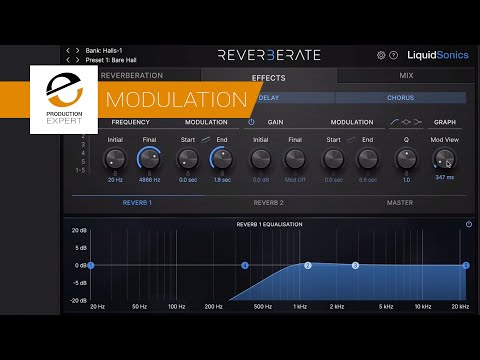
Task: Open the Bank: Halls-1 selector
Action: click(x=104, y=50)
